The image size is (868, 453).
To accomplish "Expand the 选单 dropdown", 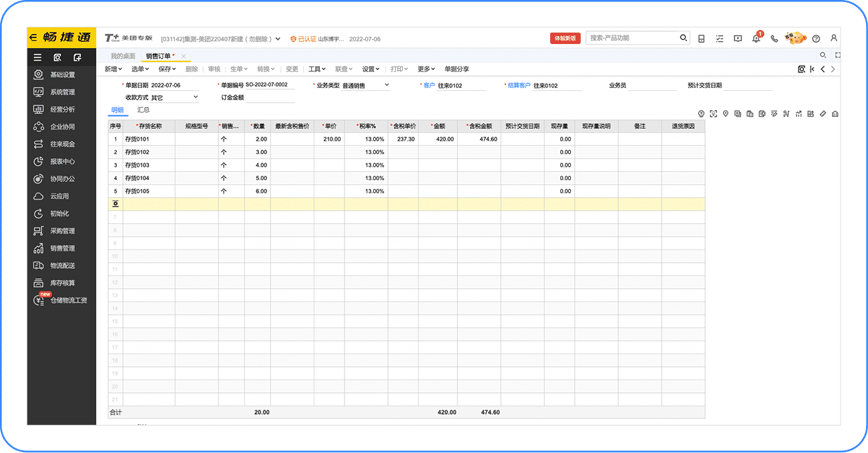I will 141,69.
